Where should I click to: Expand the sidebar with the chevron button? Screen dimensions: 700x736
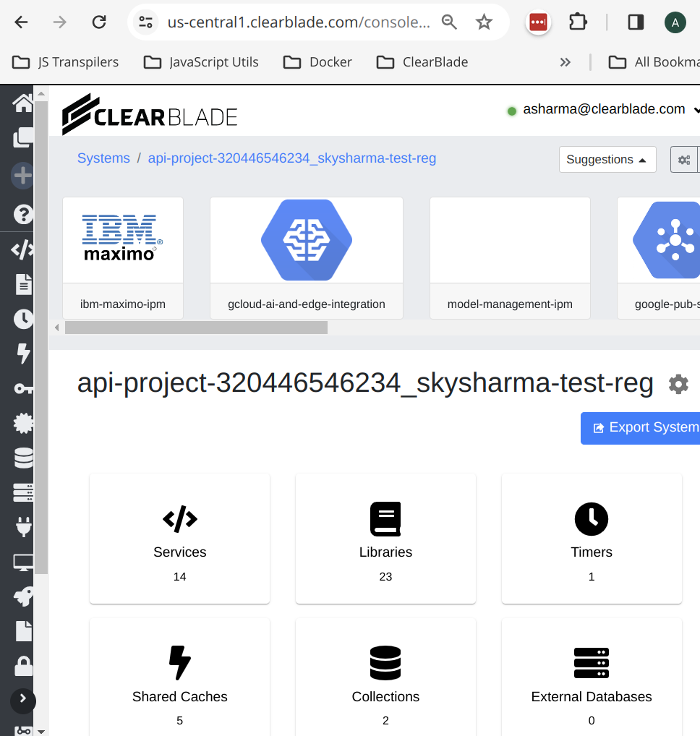[22, 699]
